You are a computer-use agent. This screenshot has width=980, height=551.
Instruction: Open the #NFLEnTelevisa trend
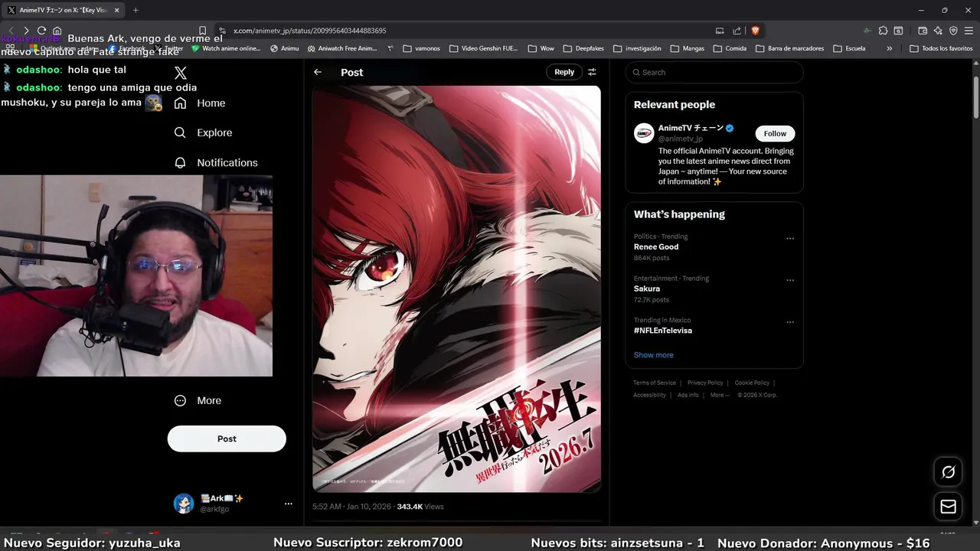pos(663,331)
